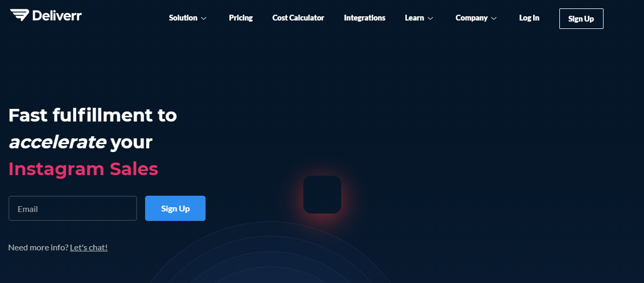
Task: Open the Integrations page
Action: click(x=364, y=18)
